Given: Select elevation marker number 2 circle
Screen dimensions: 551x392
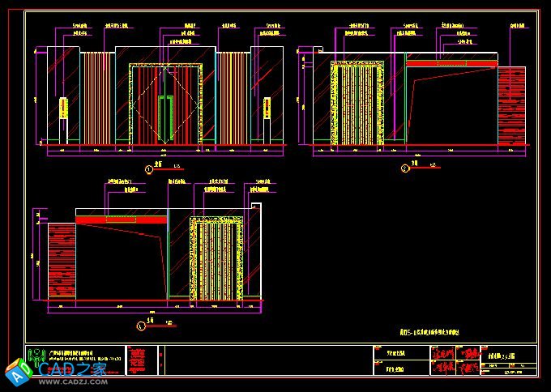Looking at the screenshot, I should click(x=404, y=168).
